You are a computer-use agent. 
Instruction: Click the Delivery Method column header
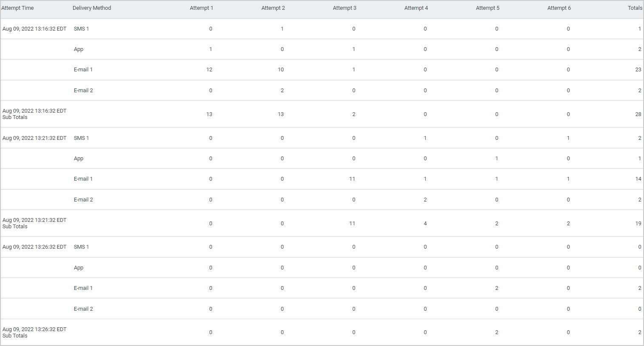tap(92, 8)
